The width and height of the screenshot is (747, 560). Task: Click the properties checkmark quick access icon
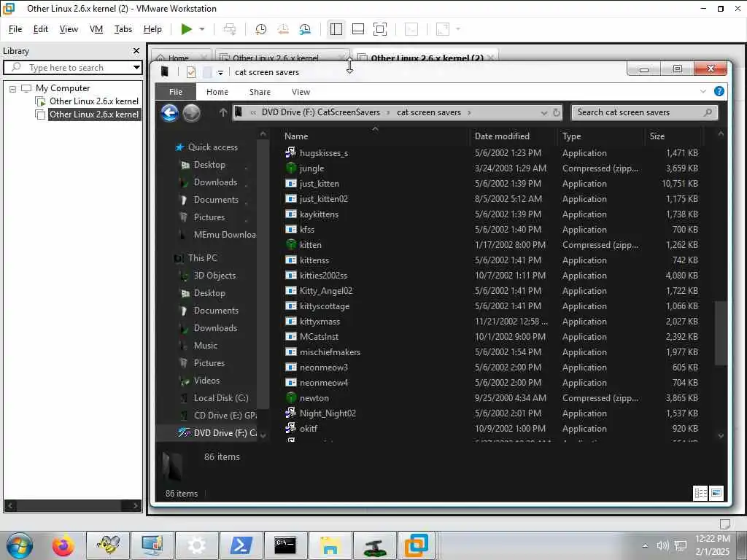[191, 72]
